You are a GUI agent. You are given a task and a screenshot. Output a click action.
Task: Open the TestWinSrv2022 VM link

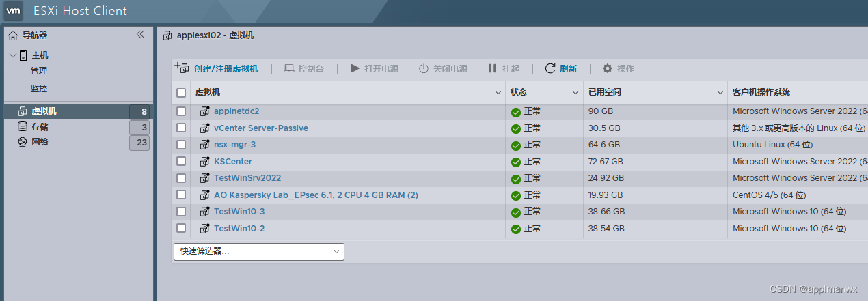click(x=247, y=178)
